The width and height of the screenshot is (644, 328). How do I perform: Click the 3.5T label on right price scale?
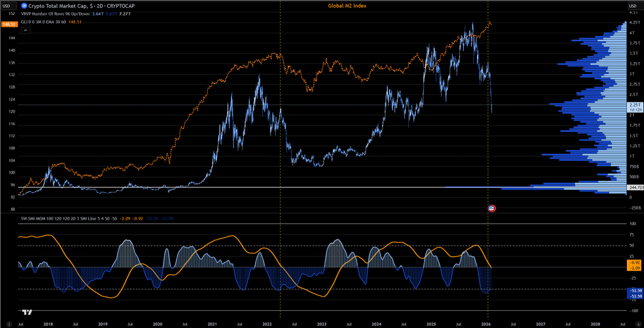pos(634,53)
